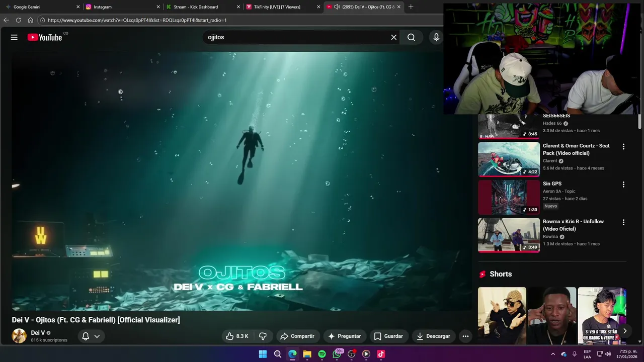Like the video with thumbs up
Screen dimensions: 644x362
(x=237, y=336)
